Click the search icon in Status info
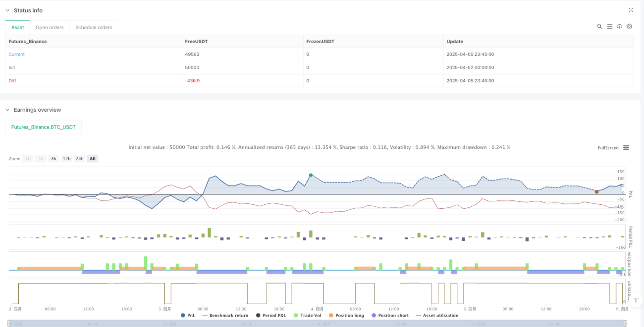This screenshot has height=327, width=644. tap(599, 26)
